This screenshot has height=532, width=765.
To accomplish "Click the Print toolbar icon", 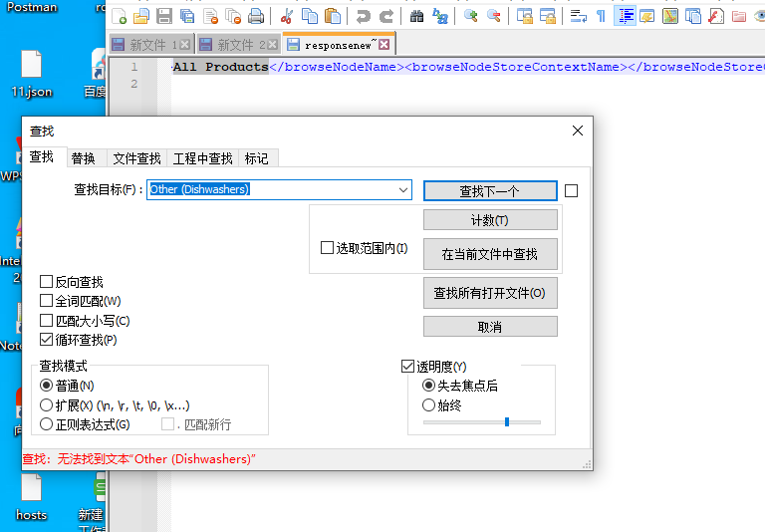I will pyautogui.click(x=256, y=17).
